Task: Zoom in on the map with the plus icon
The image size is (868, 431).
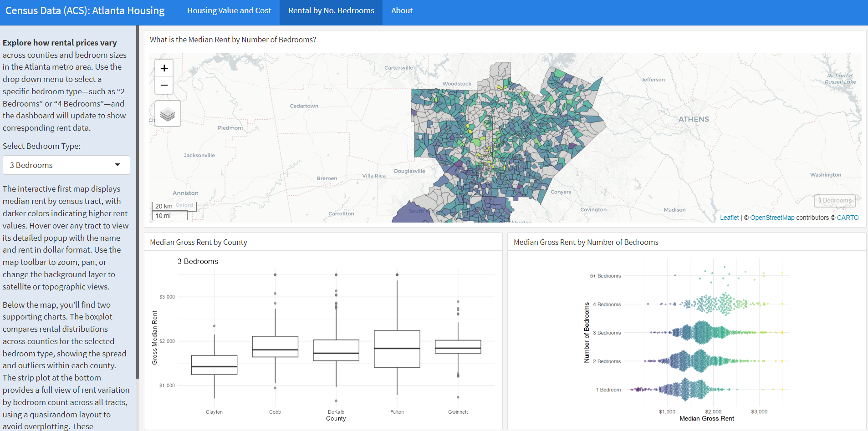Action: (164, 68)
